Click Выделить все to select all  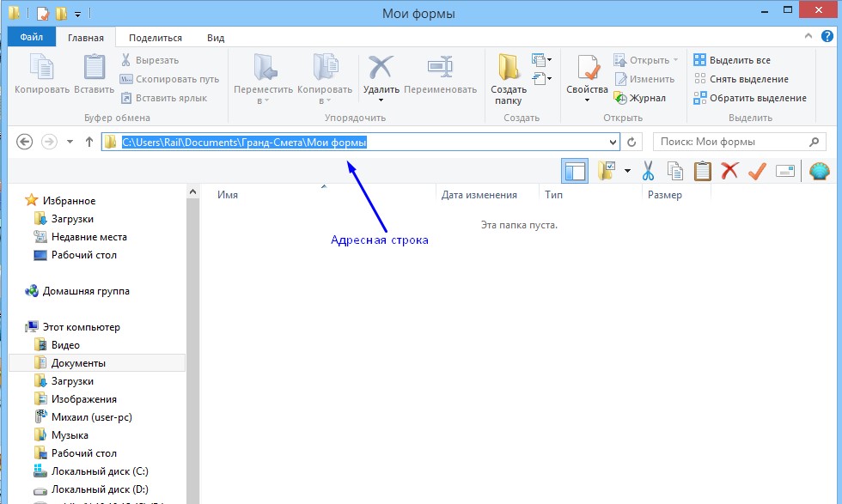point(732,60)
